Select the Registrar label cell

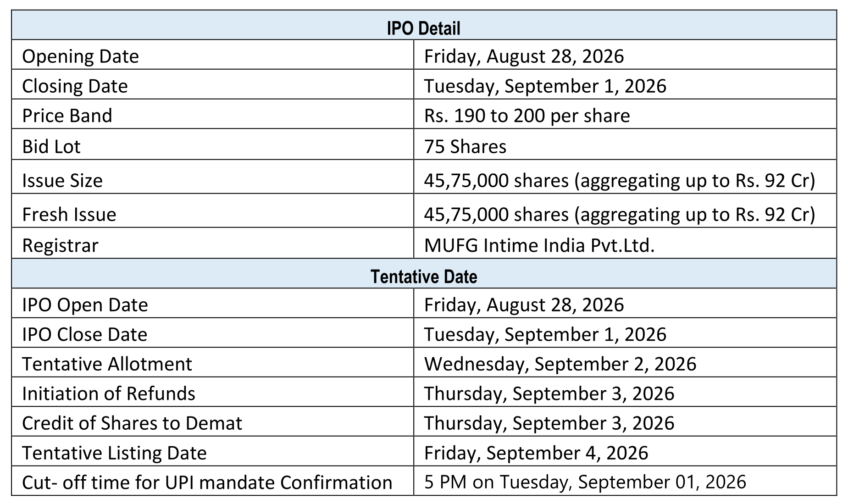click(x=213, y=244)
